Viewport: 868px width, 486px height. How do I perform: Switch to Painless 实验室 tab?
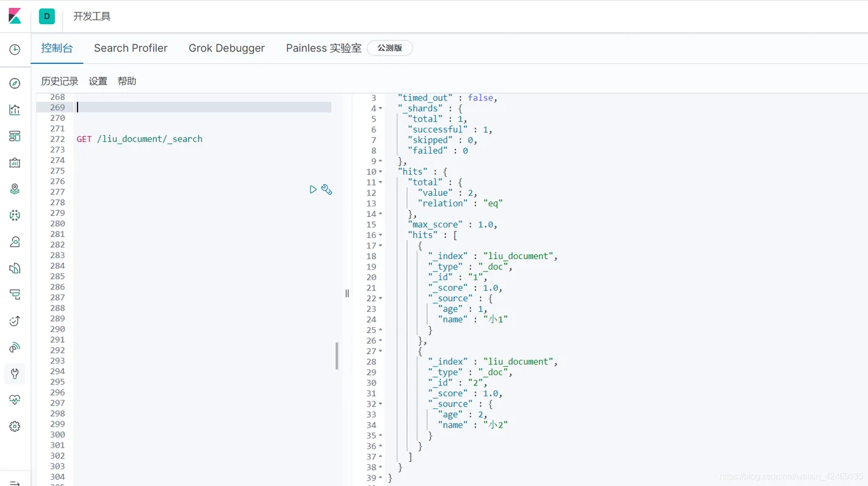(x=324, y=48)
